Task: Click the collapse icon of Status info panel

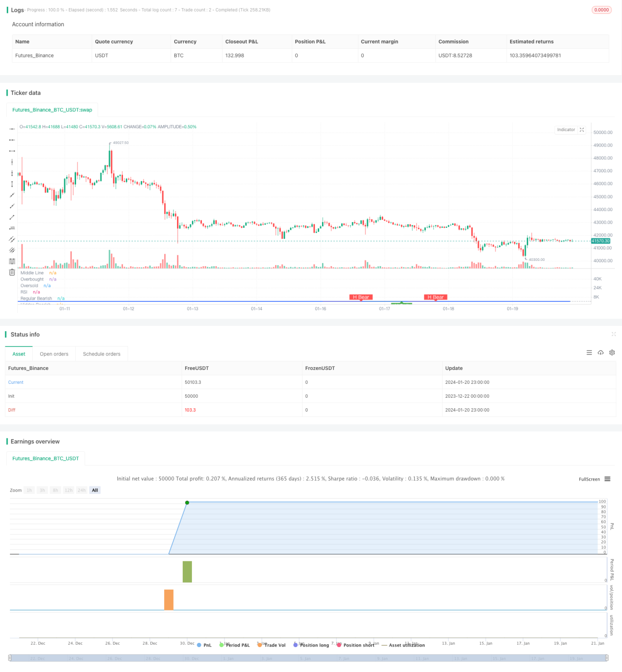Action: 613,334
